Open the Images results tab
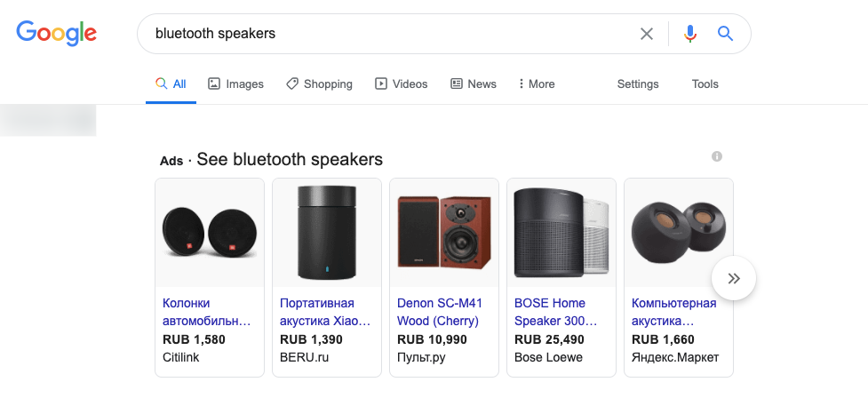 (x=235, y=84)
